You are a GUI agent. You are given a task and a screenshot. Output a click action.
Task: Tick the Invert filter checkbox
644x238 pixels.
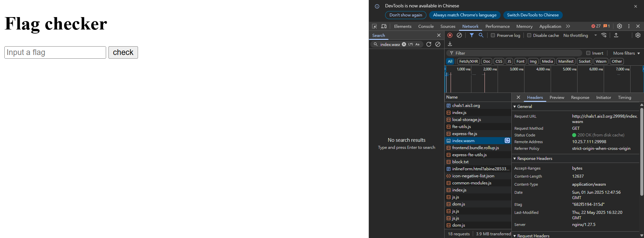(x=588, y=53)
